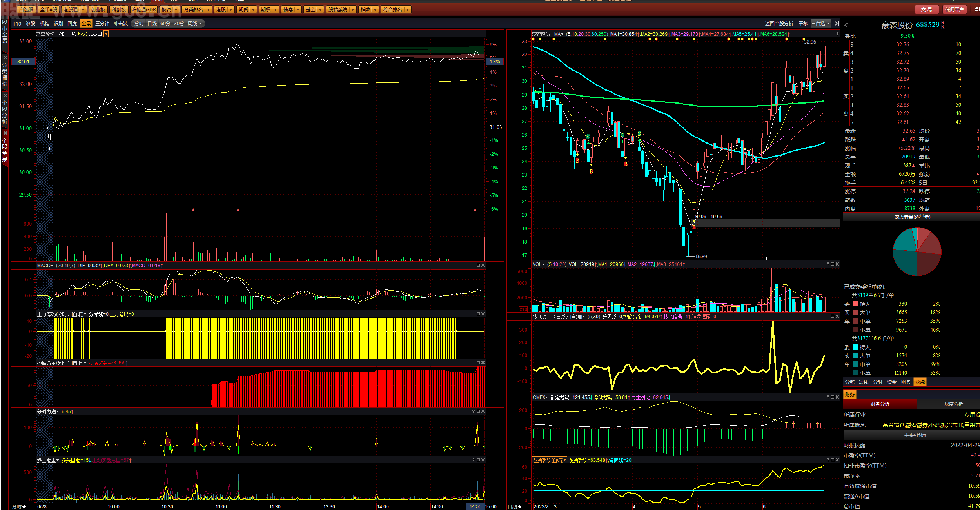
Task: Close the VOL indicator panel
Action: [x=837, y=264]
